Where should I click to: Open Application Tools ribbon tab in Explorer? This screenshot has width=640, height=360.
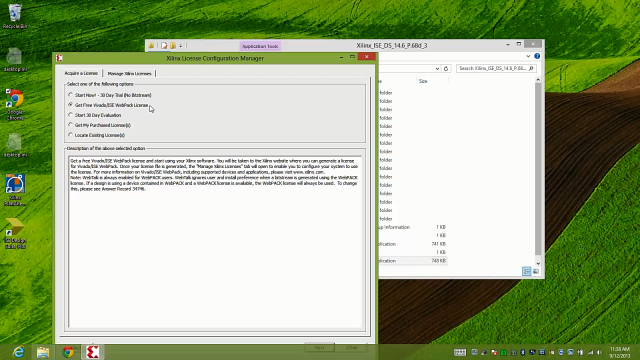[x=260, y=46]
